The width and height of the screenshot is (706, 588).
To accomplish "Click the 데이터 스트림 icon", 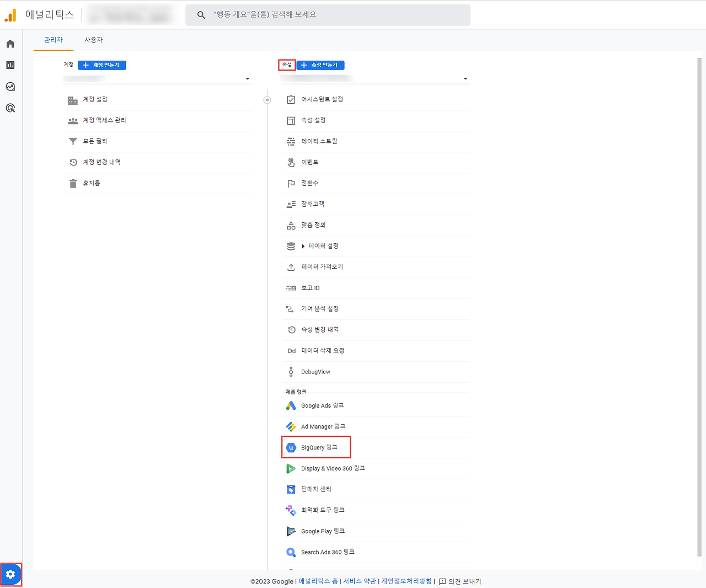I will coord(291,142).
